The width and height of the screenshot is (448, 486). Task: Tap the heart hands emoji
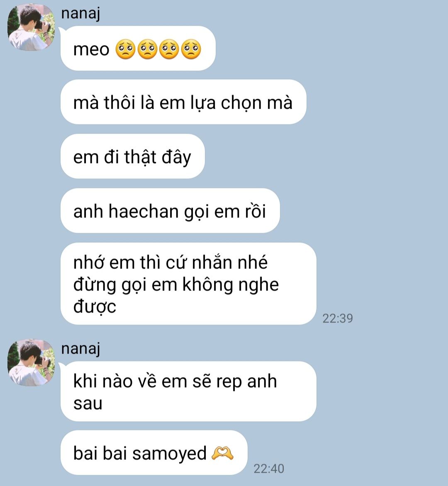click(x=222, y=453)
